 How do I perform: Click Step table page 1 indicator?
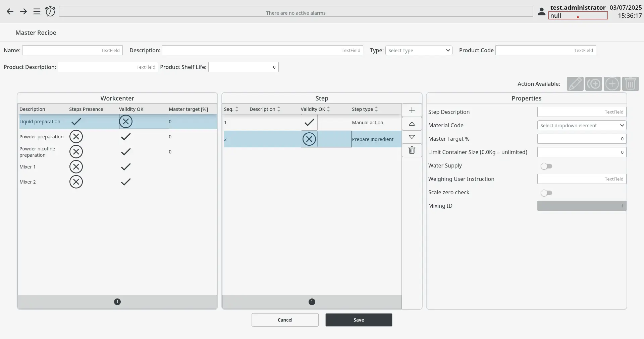coord(312,302)
